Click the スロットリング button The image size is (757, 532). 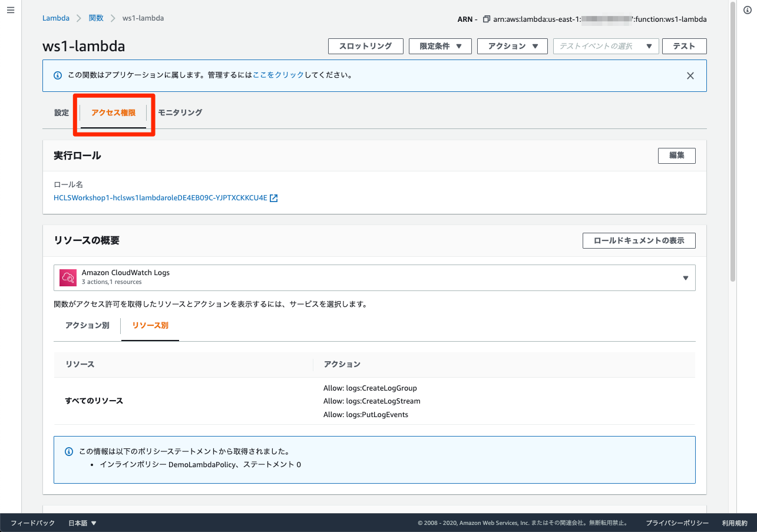pos(365,46)
